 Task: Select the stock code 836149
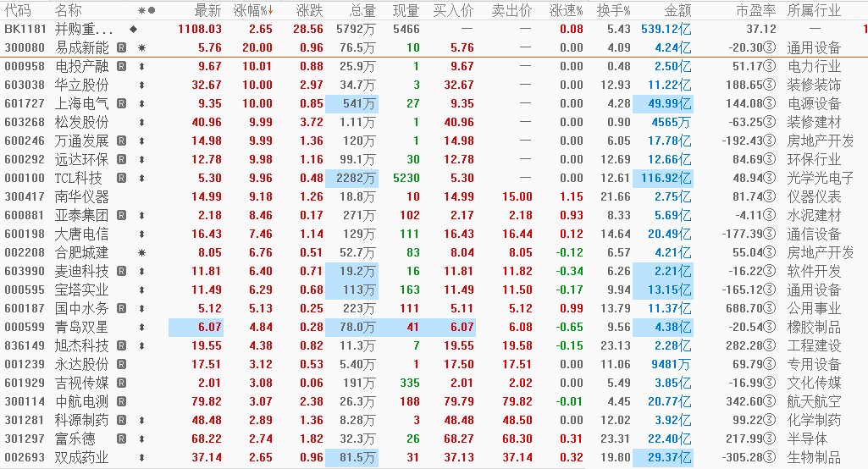coord(25,345)
